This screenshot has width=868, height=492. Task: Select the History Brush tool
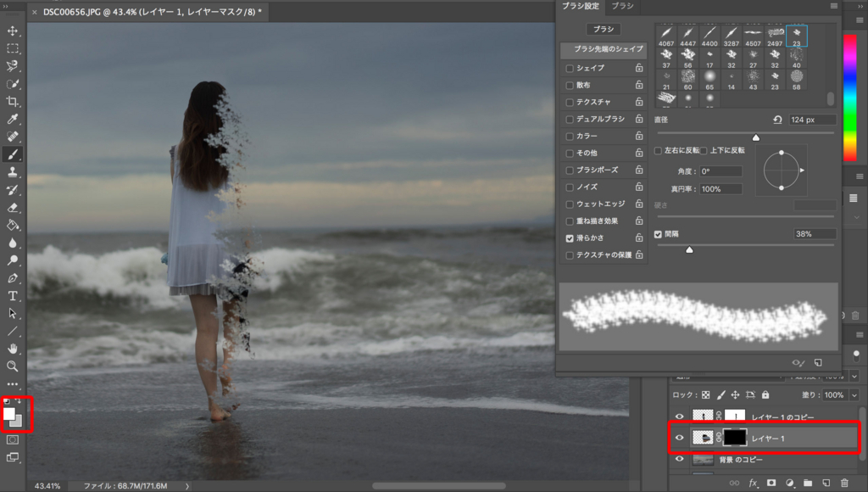tap(12, 190)
